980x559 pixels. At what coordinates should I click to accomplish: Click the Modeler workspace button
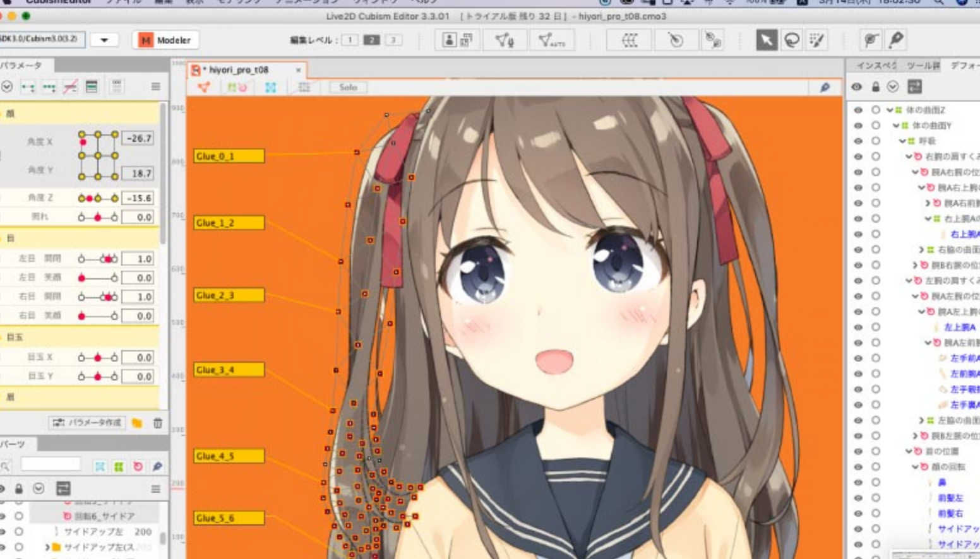(x=165, y=40)
